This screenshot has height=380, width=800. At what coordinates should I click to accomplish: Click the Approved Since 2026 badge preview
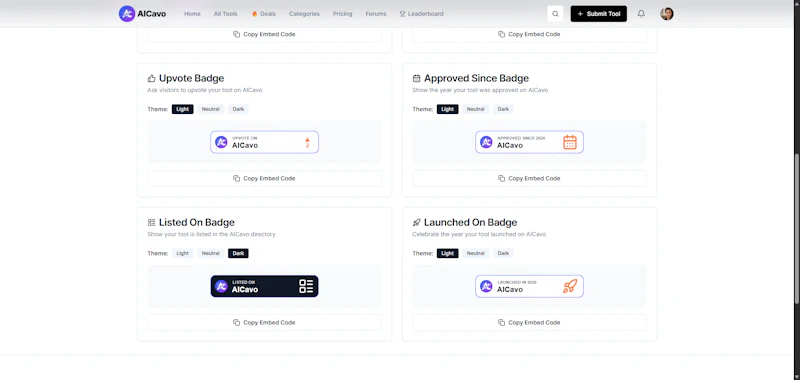[x=529, y=142]
